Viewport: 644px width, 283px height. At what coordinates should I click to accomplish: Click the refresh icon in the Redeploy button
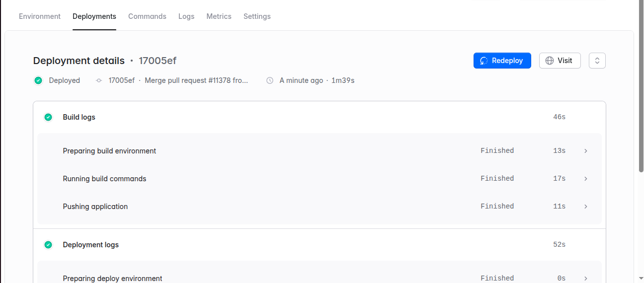[484, 61]
